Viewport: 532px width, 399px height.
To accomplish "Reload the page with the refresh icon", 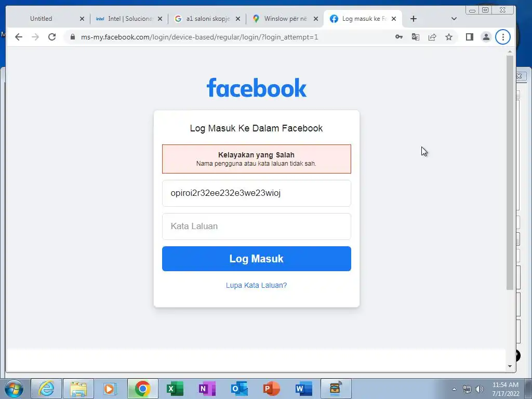I will coord(52,37).
